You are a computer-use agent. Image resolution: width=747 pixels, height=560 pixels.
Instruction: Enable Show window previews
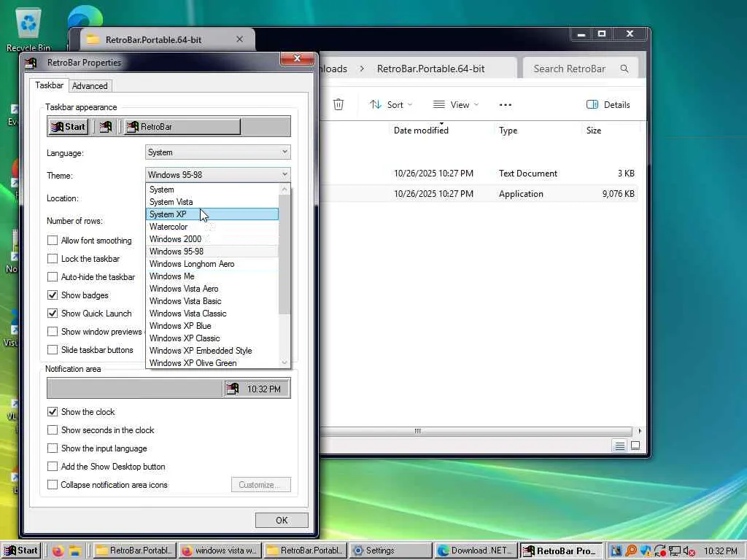tap(53, 332)
